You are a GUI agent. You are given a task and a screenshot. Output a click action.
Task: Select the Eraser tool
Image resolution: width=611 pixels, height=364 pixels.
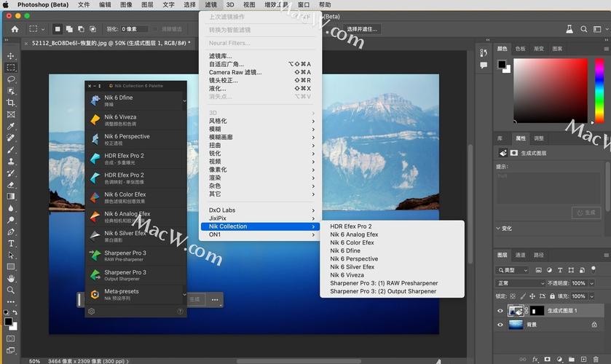point(11,184)
